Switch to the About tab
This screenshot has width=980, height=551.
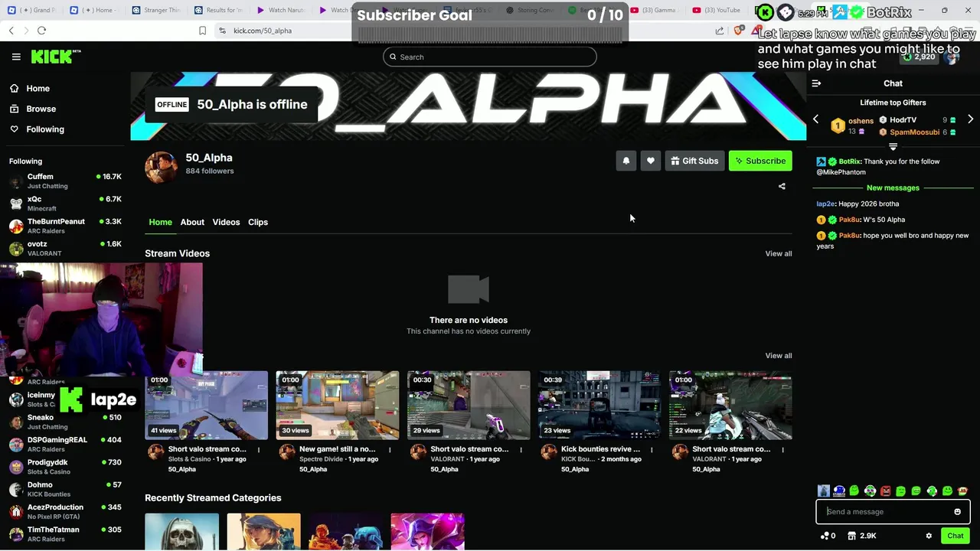[192, 222]
